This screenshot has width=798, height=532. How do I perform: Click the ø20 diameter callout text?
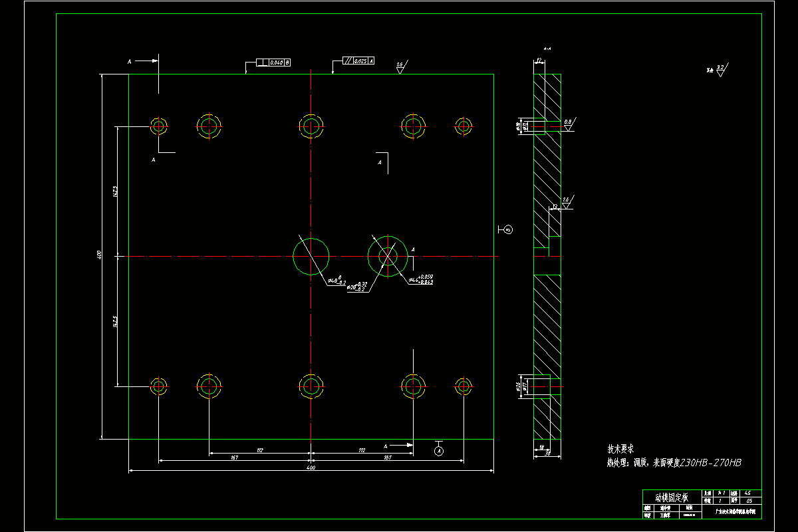click(357, 287)
